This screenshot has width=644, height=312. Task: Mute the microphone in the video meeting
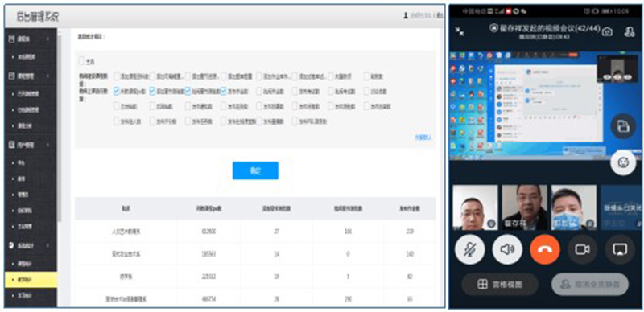[469, 249]
